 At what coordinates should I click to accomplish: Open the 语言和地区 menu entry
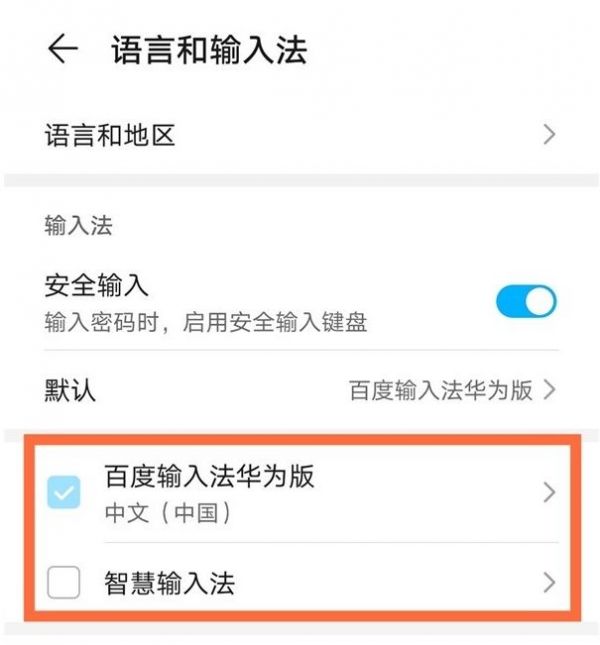300,135
